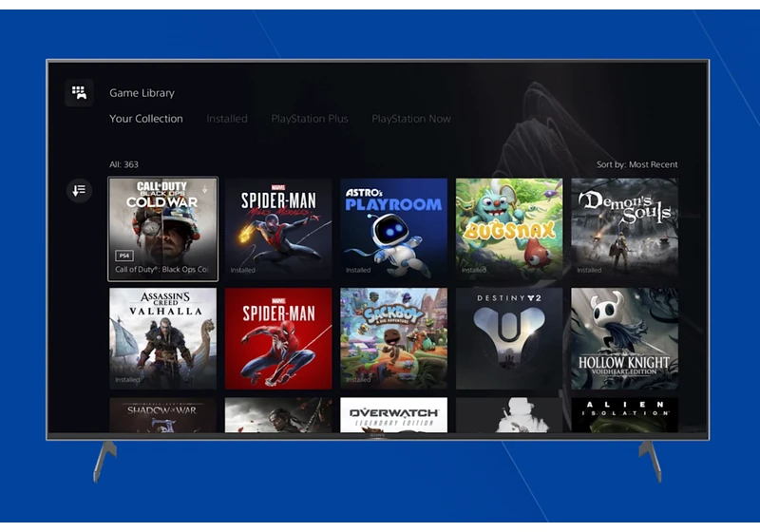Select the Your Collection tab
Screen dimensions: 760x532
(146, 119)
